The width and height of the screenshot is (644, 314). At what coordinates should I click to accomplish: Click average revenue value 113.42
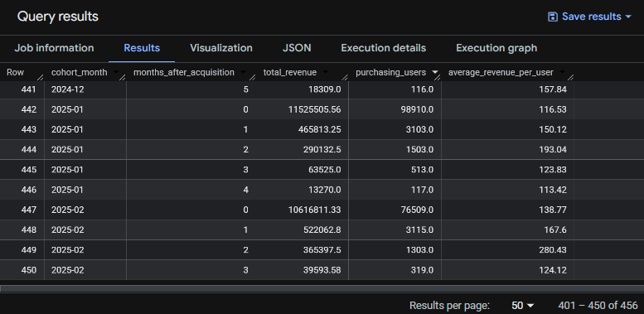pos(553,190)
